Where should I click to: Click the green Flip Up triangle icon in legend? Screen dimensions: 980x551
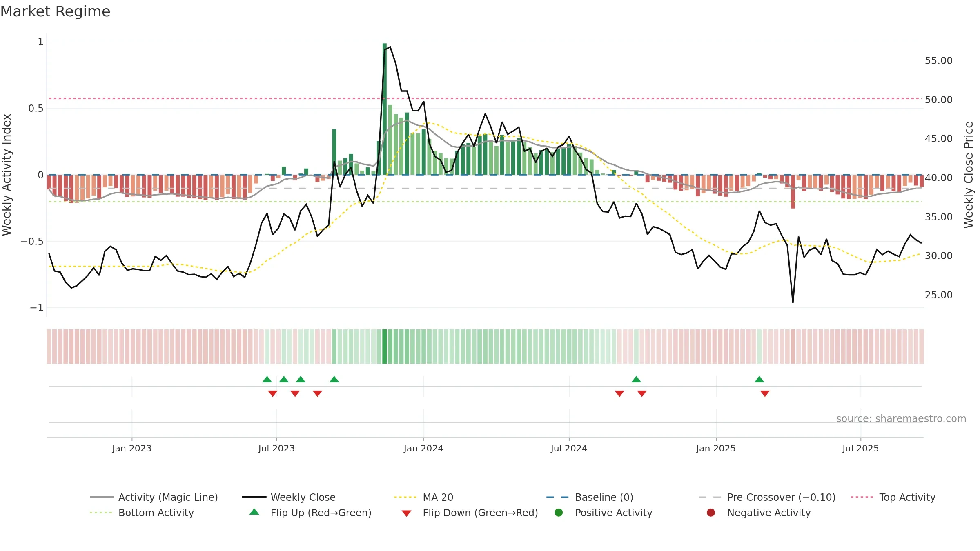click(x=254, y=512)
